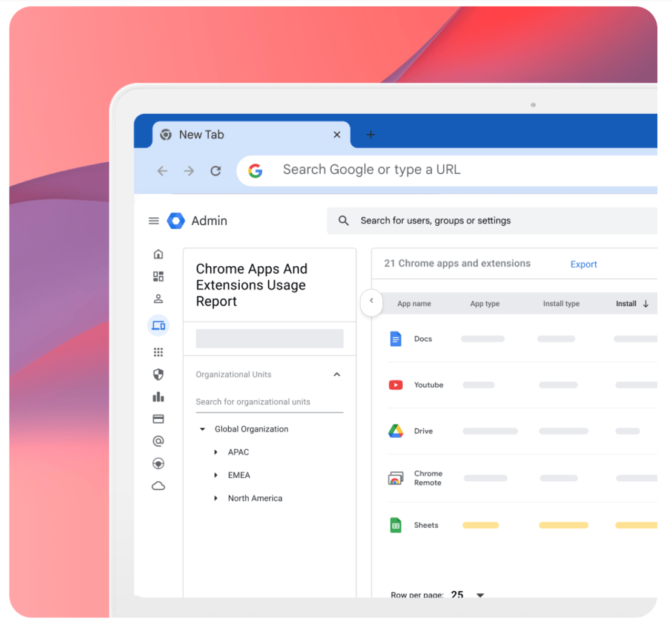
Task: Open Home in the sidebar
Action: (x=158, y=254)
